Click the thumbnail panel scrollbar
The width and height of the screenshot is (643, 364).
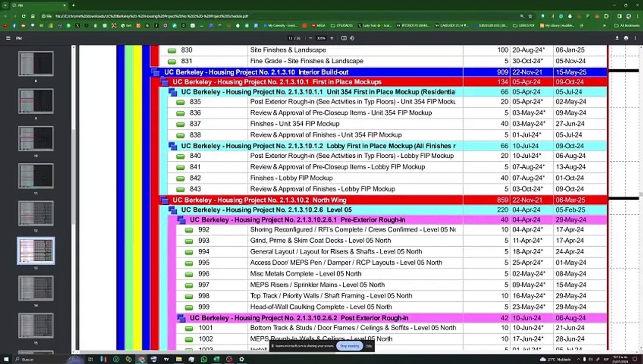(73, 177)
